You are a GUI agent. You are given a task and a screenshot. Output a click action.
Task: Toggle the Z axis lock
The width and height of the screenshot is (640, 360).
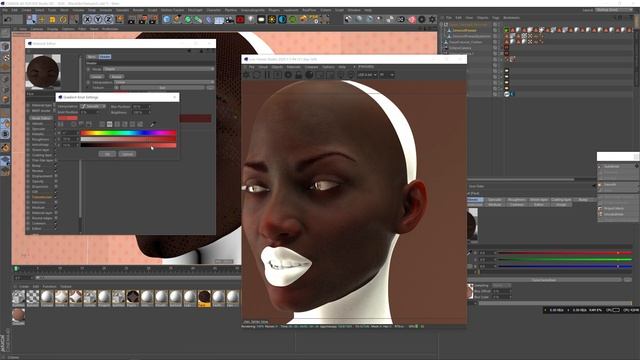tap(109, 19)
